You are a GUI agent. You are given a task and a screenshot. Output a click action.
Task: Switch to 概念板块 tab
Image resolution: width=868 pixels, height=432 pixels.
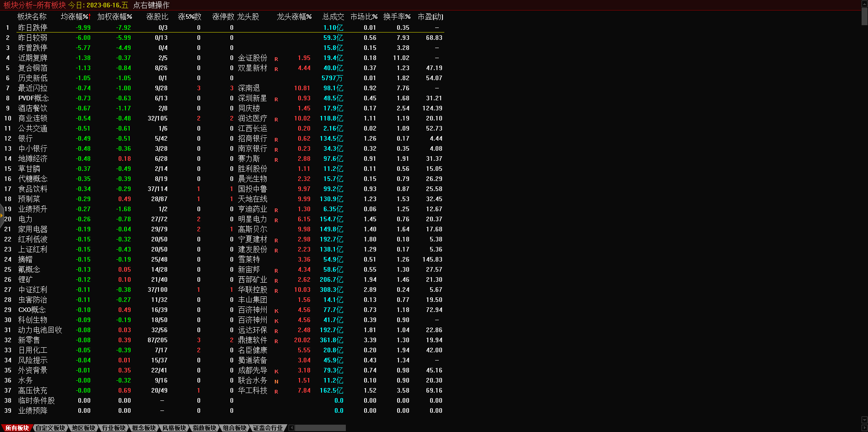coord(144,428)
